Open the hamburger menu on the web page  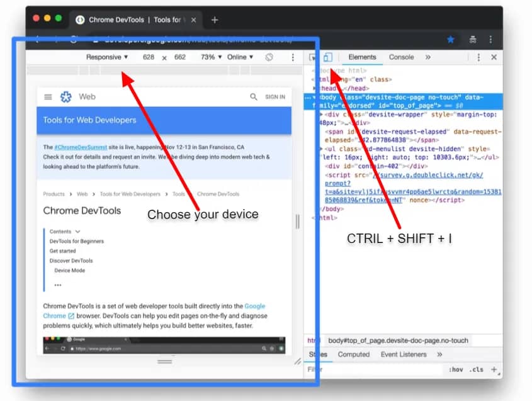tap(48, 97)
